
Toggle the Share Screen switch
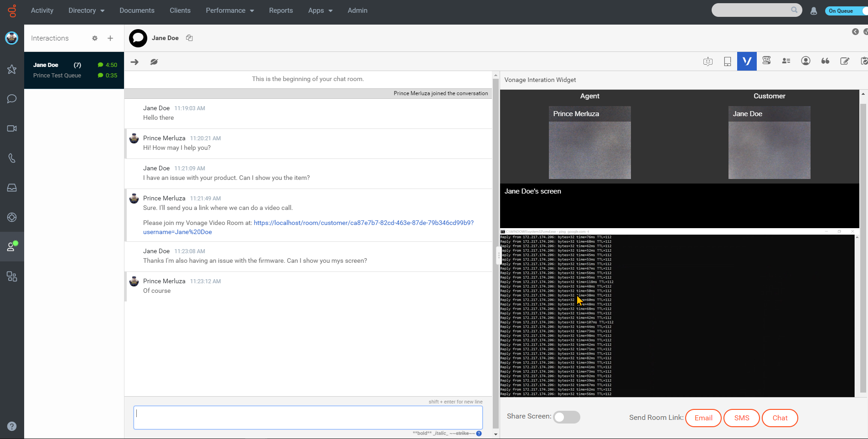pos(566,417)
